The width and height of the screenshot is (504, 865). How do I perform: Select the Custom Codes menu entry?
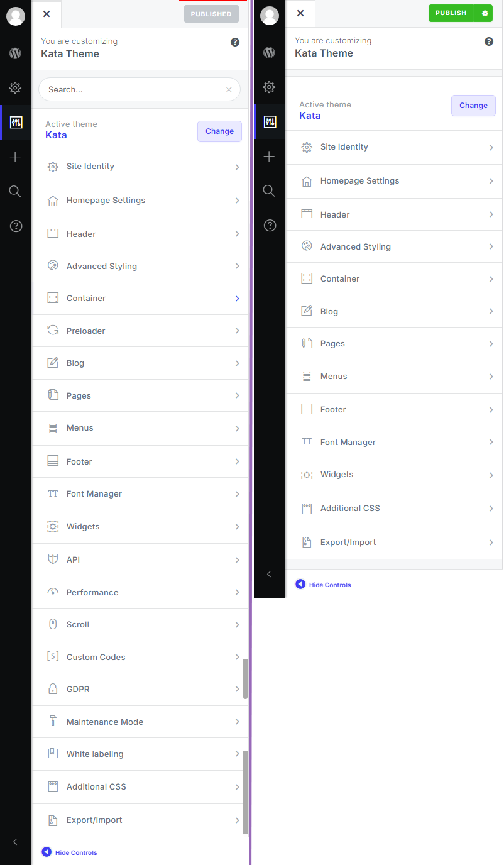point(96,657)
